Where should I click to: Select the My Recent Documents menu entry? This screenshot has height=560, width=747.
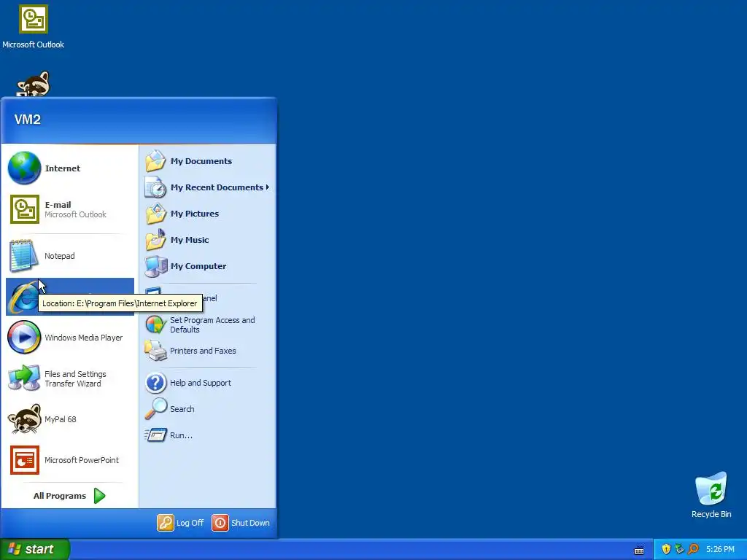[x=208, y=187]
